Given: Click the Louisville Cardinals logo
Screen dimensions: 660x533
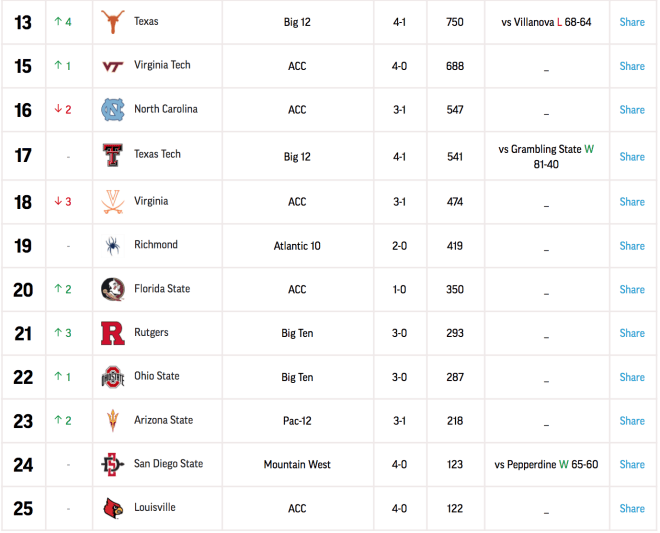Looking at the screenshot, I should [x=113, y=508].
